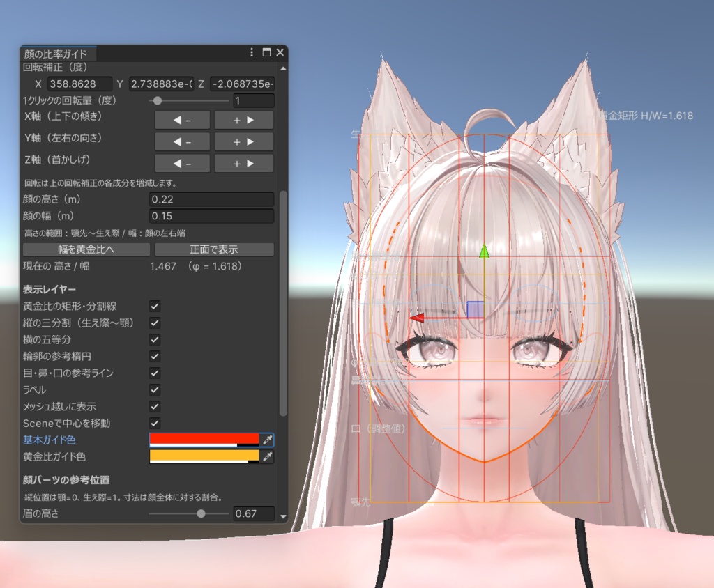
Task: Click the 幅を黄金比へ button
Action: [x=86, y=249]
